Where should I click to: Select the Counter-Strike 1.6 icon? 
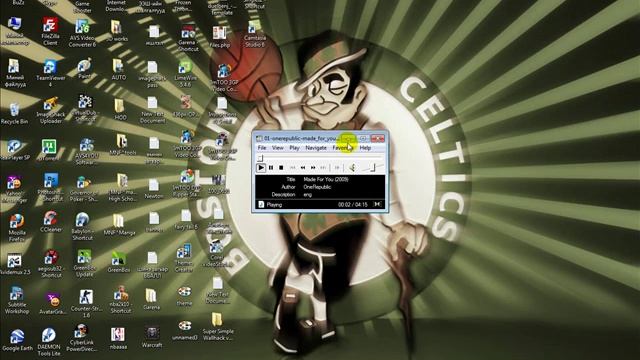86,304
